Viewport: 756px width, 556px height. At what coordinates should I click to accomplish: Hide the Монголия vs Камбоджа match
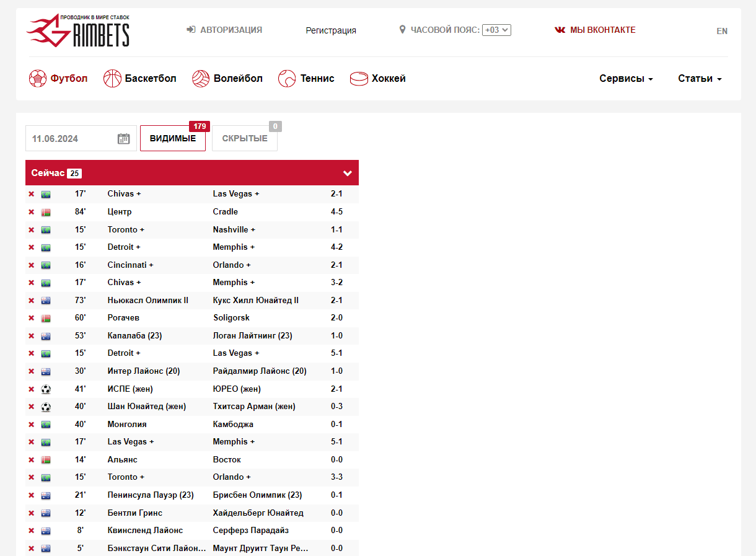click(31, 425)
